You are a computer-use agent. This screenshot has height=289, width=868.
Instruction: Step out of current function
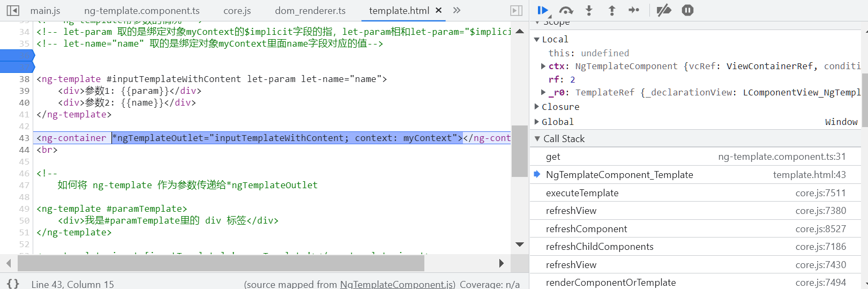click(612, 10)
